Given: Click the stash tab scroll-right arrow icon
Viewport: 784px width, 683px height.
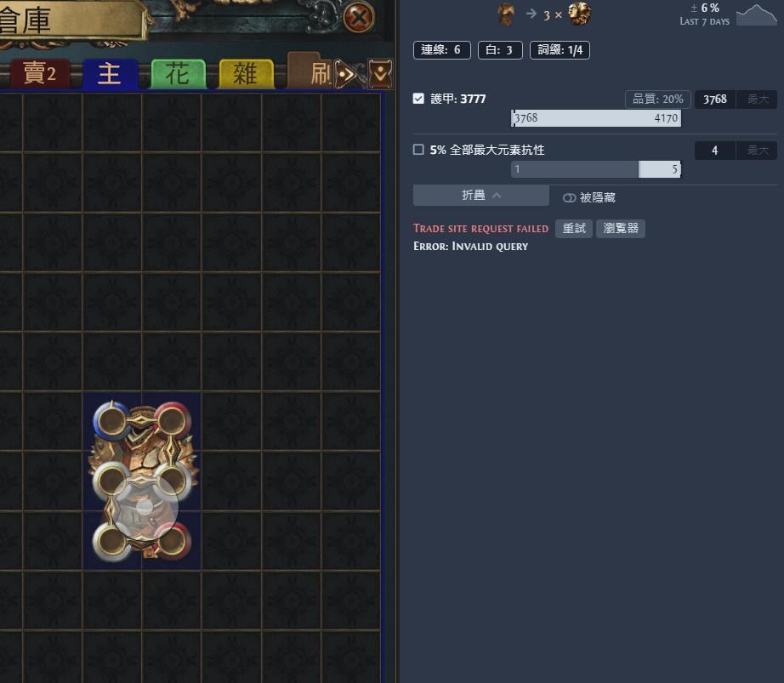Looking at the screenshot, I should [344, 75].
